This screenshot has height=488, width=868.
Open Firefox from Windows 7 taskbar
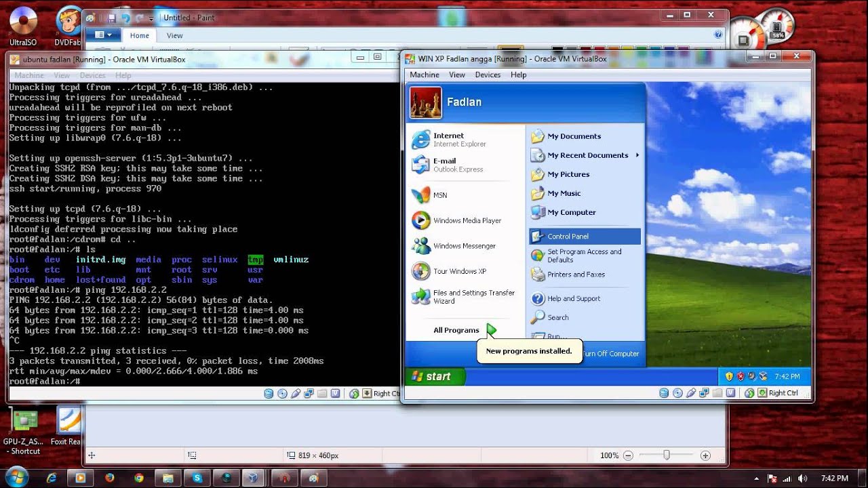(x=110, y=478)
